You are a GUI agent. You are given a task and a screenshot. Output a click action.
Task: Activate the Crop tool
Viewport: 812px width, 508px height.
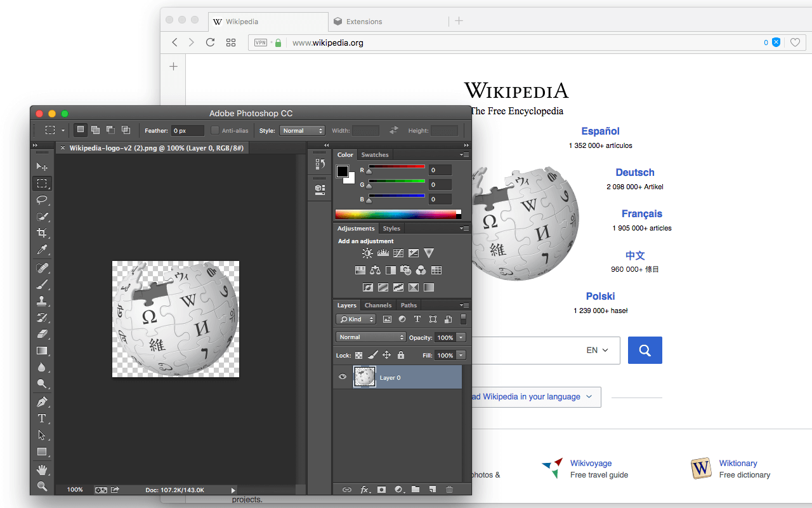tap(42, 233)
